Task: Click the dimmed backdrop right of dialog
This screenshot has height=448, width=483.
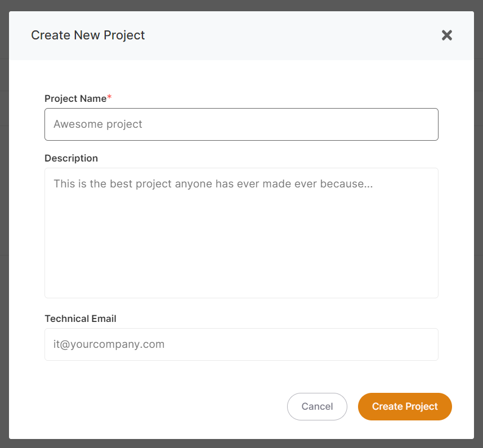Action: 478,225
